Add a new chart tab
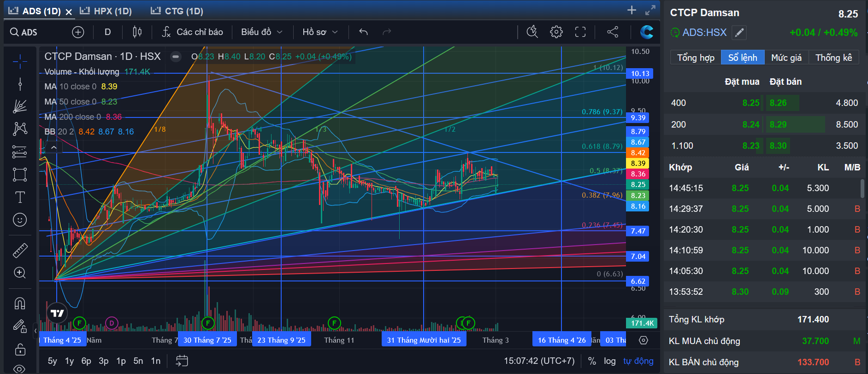Screen dimensions: 868x374 [x=632, y=10]
